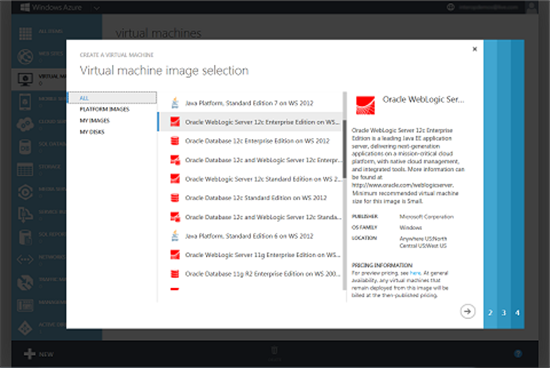550x368 pixels.
Task: Select the My Disks category
Action: click(x=92, y=132)
